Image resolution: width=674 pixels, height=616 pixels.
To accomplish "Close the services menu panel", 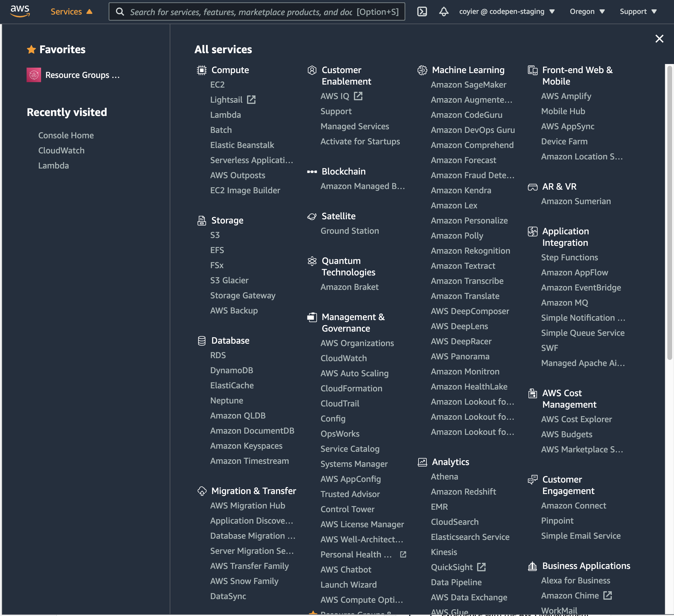I will click(659, 39).
